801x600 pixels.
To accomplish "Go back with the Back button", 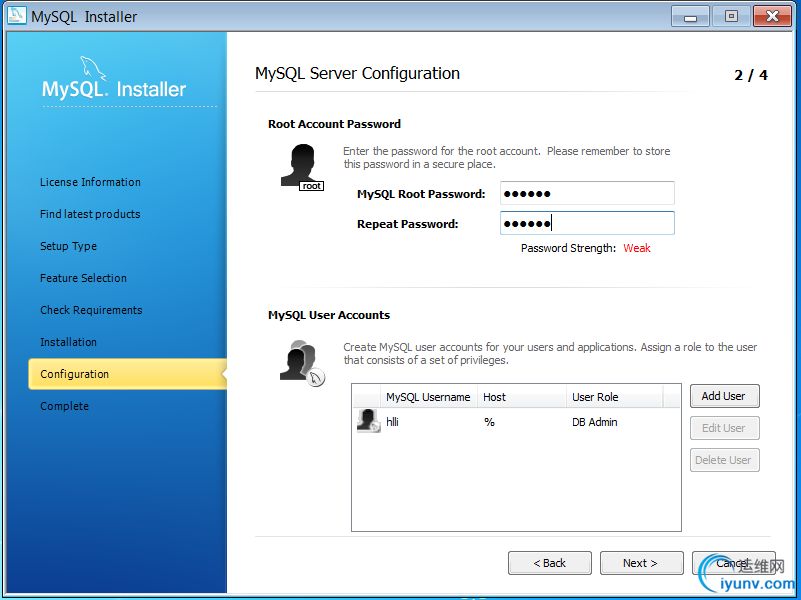I will tap(550, 563).
